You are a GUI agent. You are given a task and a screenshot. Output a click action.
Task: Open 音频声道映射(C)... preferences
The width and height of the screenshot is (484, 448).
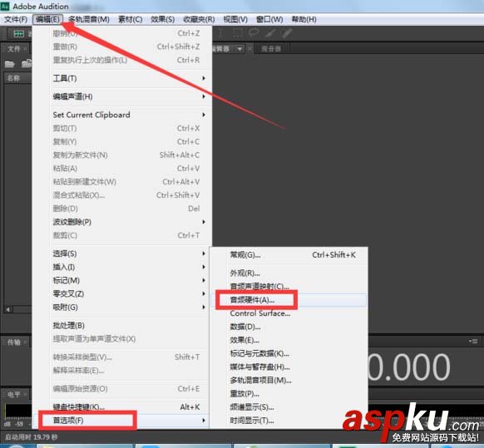click(289, 286)
